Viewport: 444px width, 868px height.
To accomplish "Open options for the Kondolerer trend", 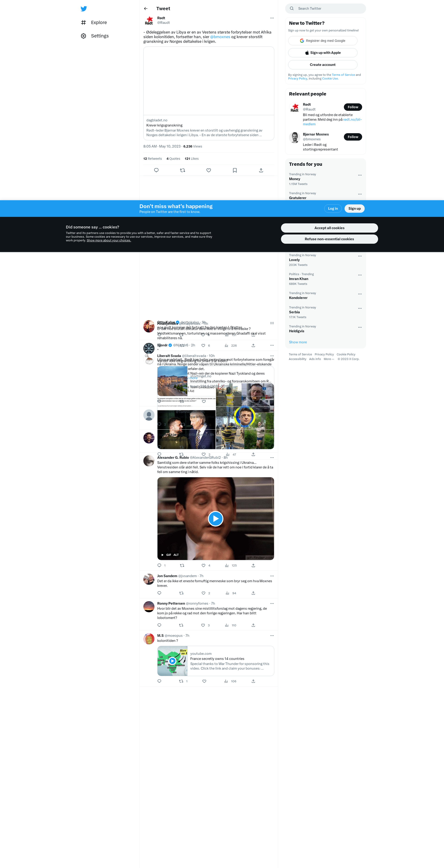I will click(360, 294).
